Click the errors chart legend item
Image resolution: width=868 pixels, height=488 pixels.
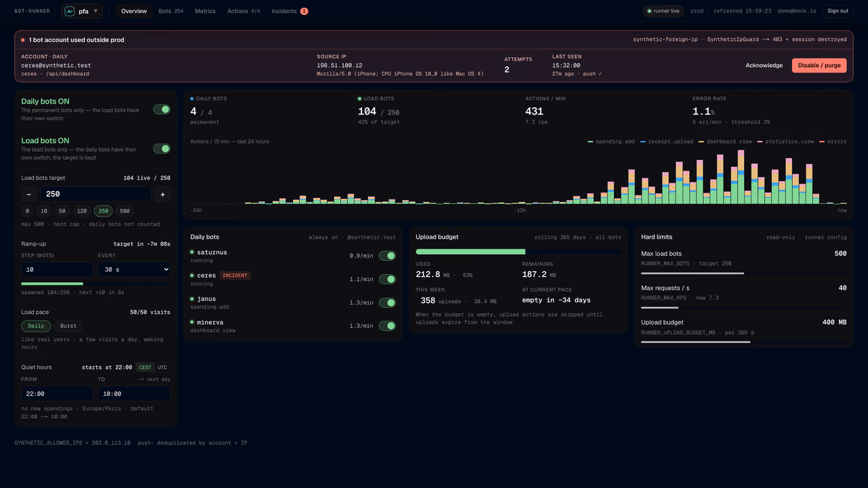click(833, 142)
